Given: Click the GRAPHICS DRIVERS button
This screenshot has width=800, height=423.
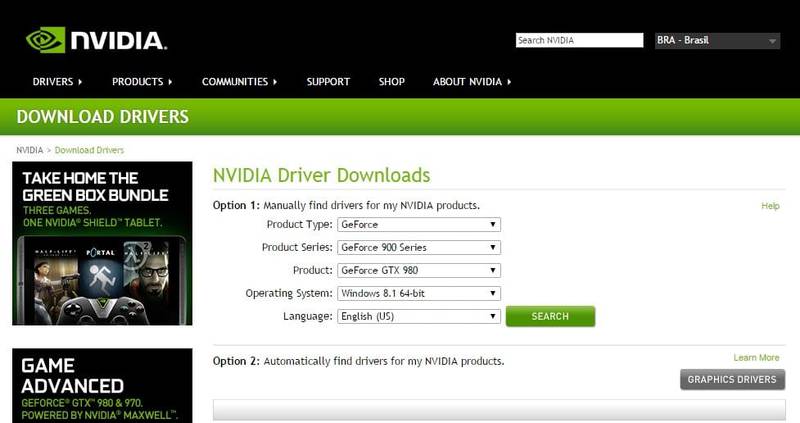Looking at the screenshot, I should [x=732, y=380].
